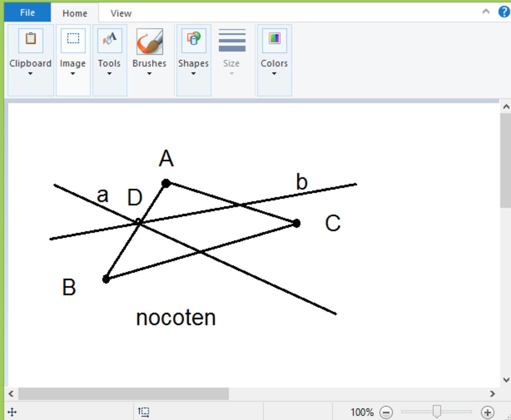Expand the Tools dropdown arrow
The image size is (511, 420).
pos(109,74)
